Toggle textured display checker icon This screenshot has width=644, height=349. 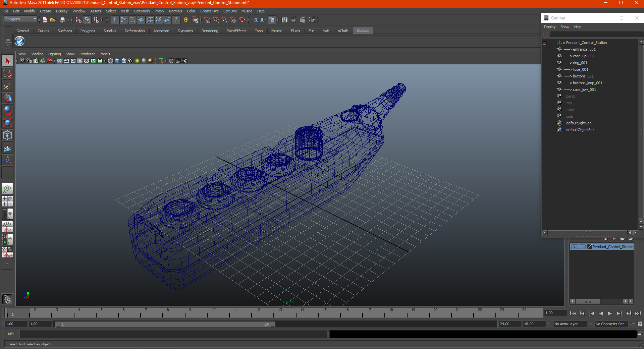[130, 61]
